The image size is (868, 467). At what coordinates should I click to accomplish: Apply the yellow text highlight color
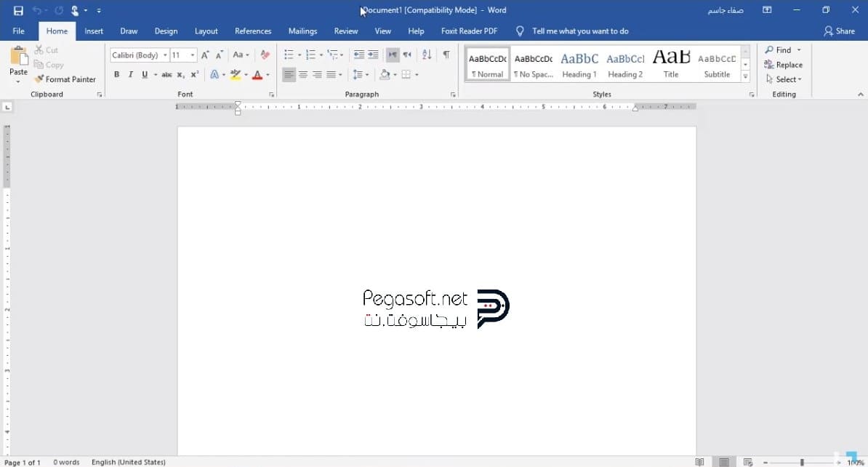point(236,74)
